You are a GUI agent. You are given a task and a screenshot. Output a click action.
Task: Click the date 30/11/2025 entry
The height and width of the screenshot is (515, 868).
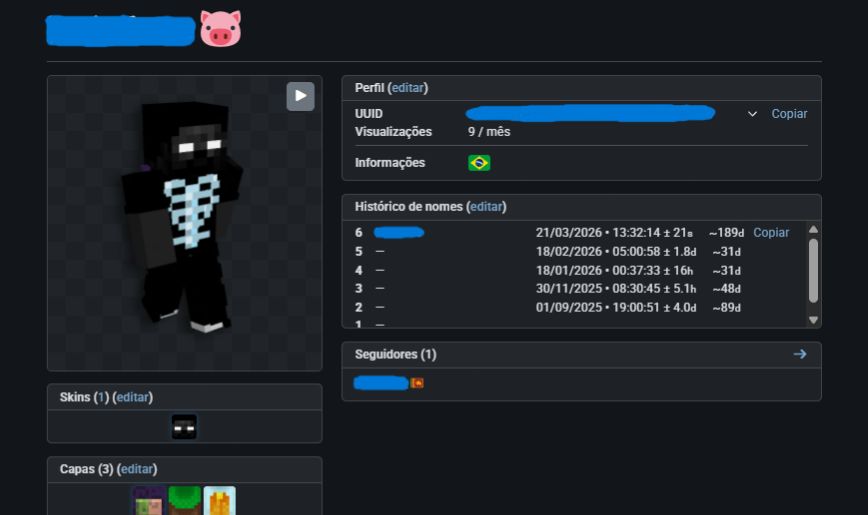[x=616, y=289]
